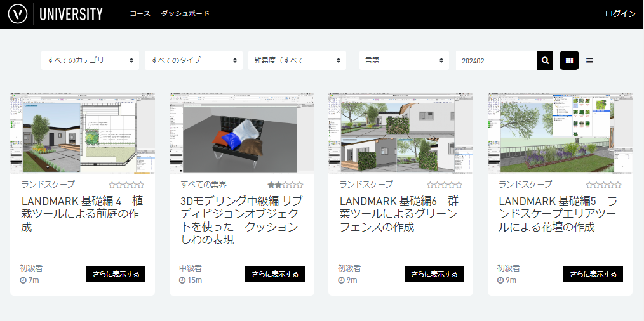
Task: Open the ダッシュボード menu item
Action: 185,13
